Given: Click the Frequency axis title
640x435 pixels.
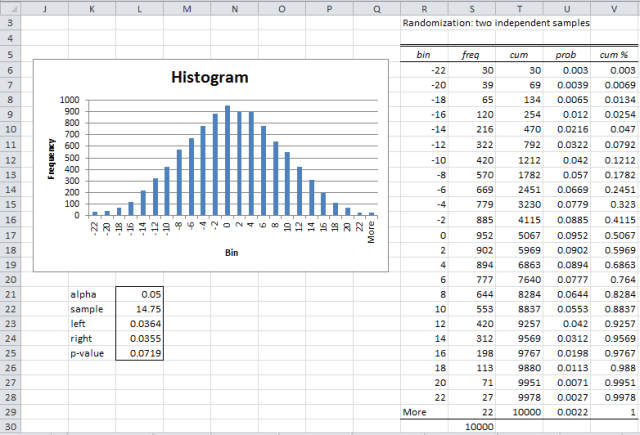Looking at the screenshot, I should [51, 159].
